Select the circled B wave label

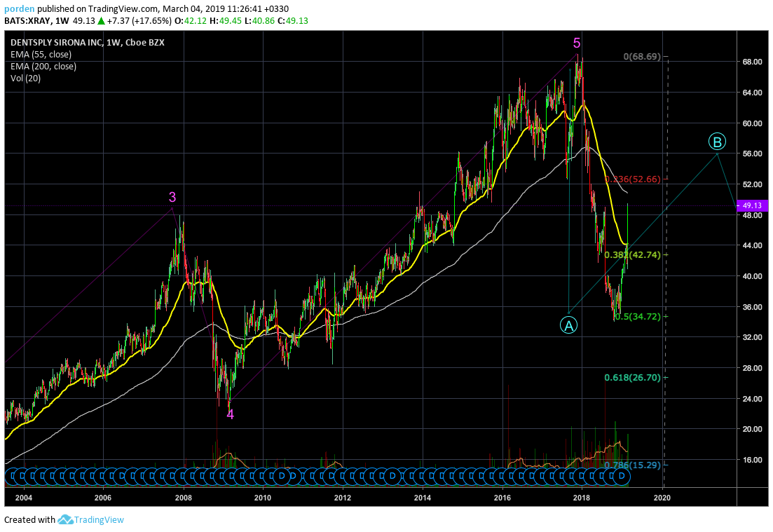tap(717, 142)
